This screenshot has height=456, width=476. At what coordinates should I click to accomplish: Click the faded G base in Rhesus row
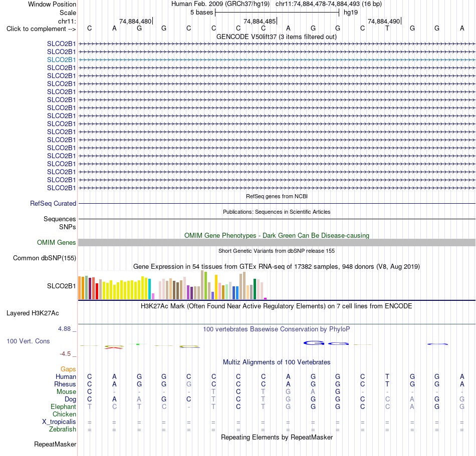pyautogui.click(x=188, y=384)
